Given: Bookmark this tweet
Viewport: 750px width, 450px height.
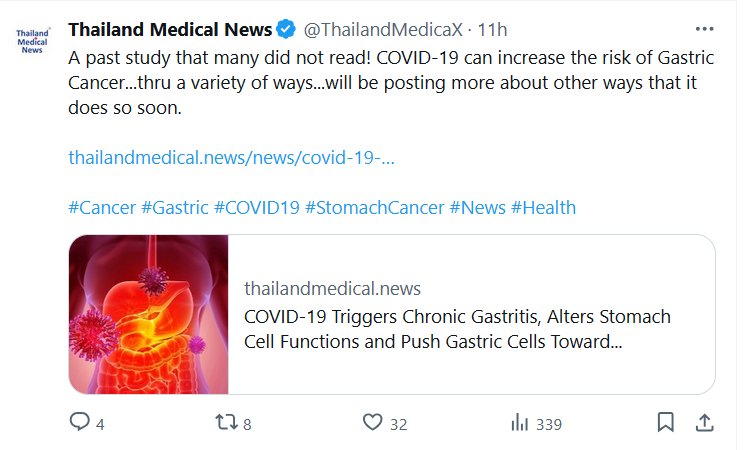Looking at the screenshot, I should point(665,423).
